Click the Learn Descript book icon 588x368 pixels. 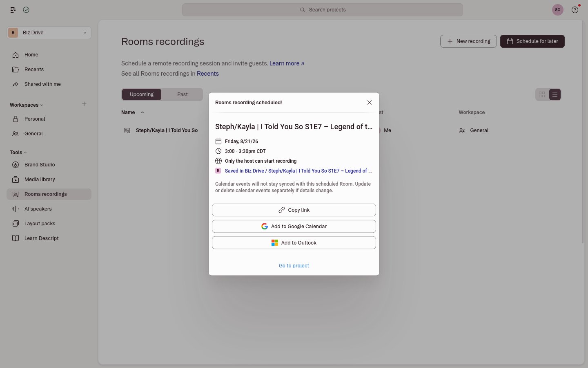tap(16, 238)
